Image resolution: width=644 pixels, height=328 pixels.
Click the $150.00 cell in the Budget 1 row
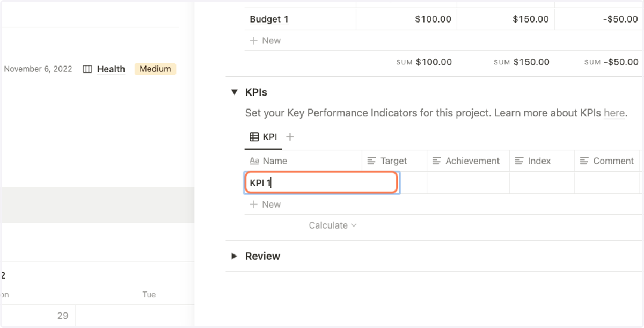506,19
